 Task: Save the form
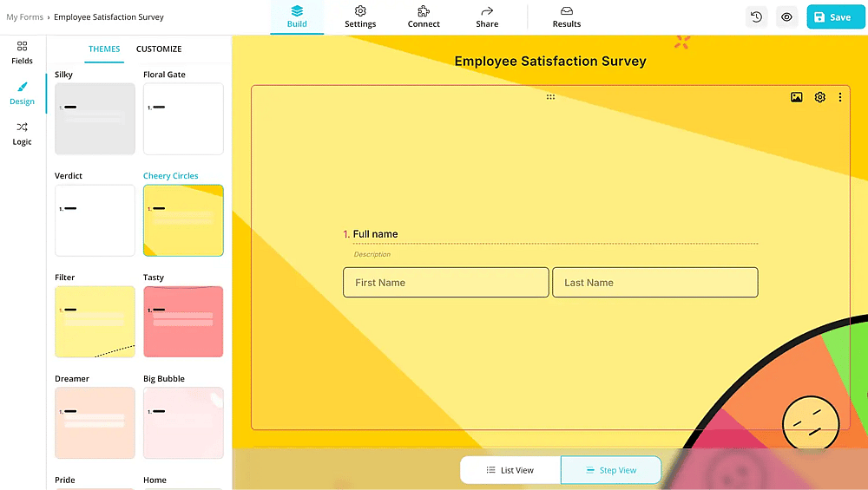tap(835, 17)
